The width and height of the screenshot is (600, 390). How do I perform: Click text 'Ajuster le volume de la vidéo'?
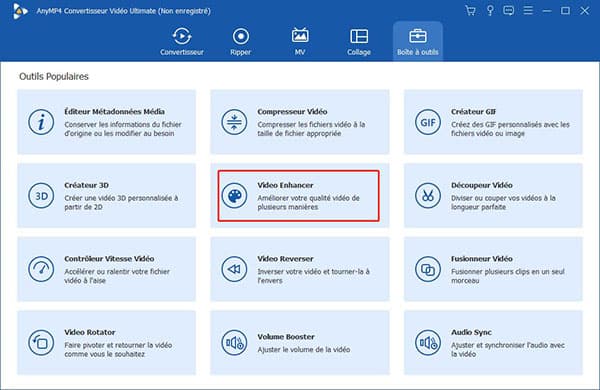[x=303, y=349]
